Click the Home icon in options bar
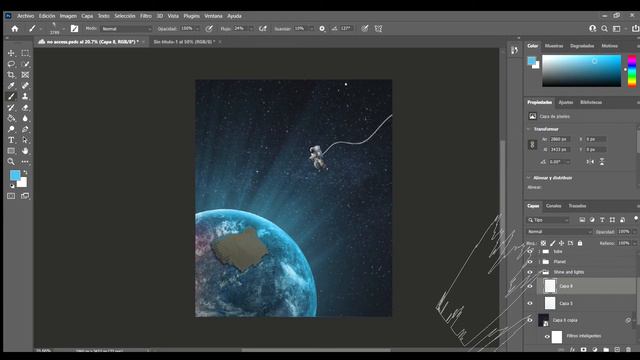Viewport: 640px width, 360px height. pyautogui.click(x=15, y=29)
